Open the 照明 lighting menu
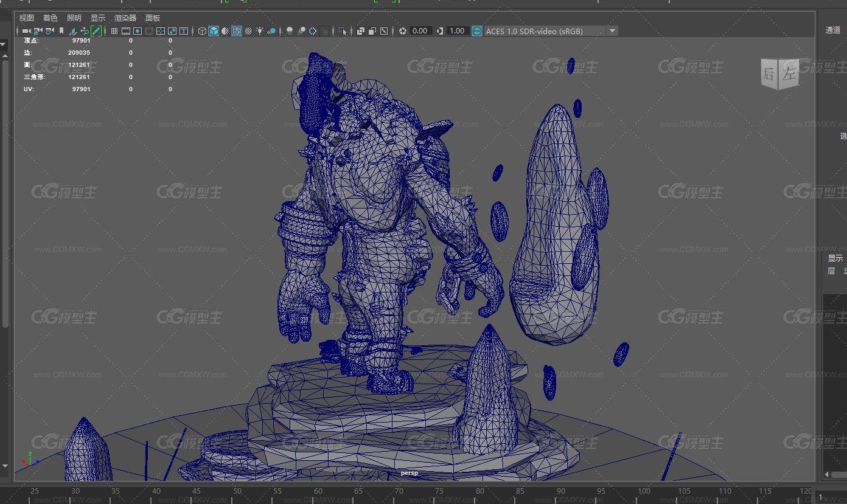The image size is (847, 504). [74, 18]
